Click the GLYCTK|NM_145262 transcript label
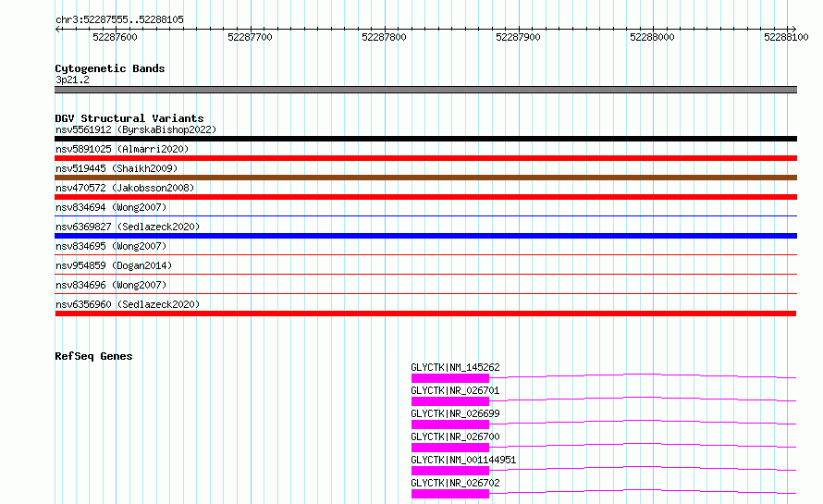Screen dimensions: 823x504 click(455, 367)
